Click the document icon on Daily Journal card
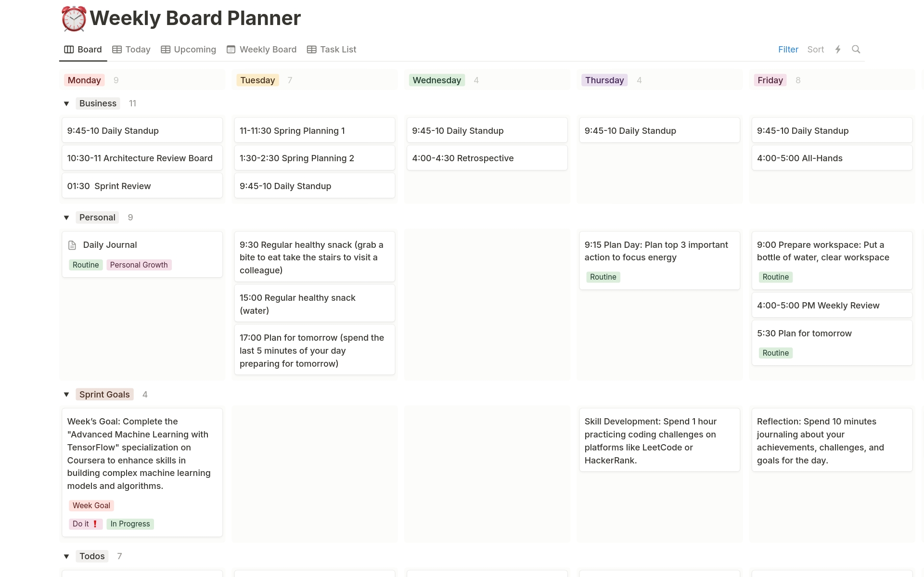This screenshot has width=924, height=577. [x=73, y=244]
